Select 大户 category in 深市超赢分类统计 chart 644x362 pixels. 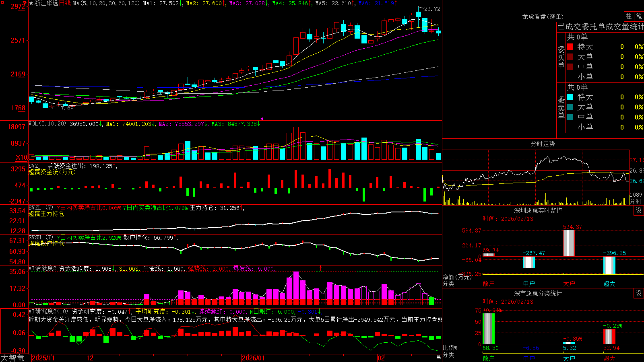point(569,358)
